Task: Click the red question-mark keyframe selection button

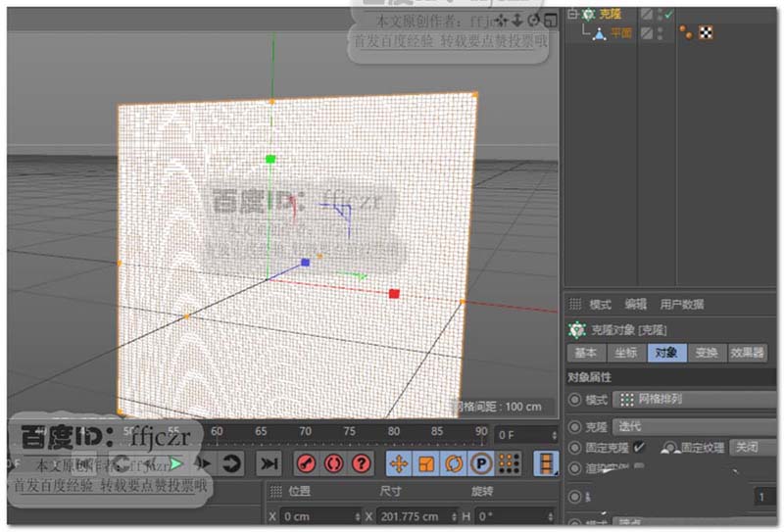Action: 361,464
